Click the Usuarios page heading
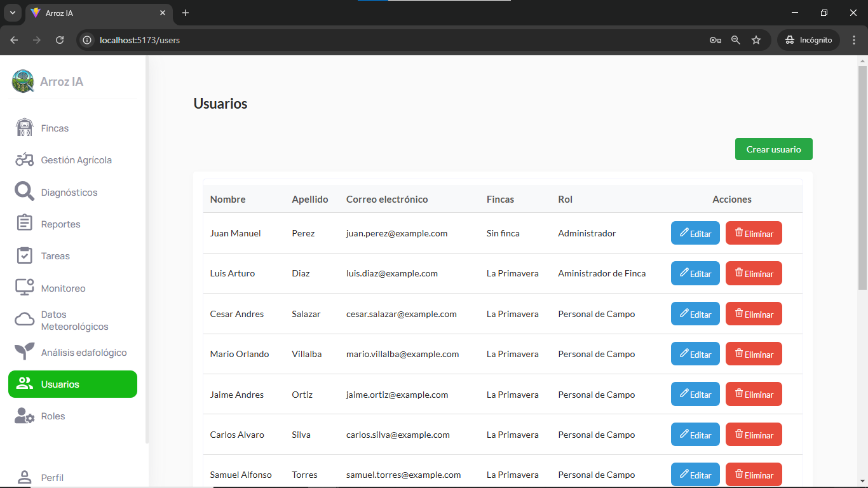 tap(220, 104)
